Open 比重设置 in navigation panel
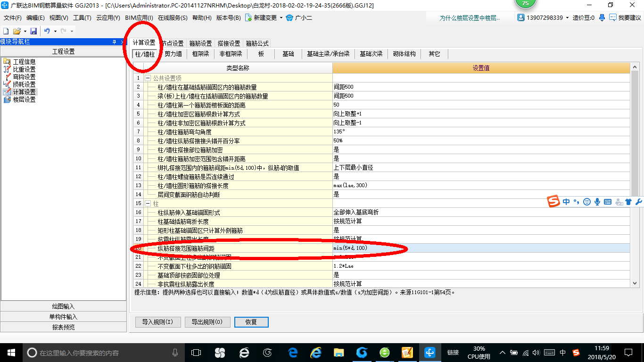Image resolution: width=644 pixels, height=362 pixels. click(x=24, y=69)
